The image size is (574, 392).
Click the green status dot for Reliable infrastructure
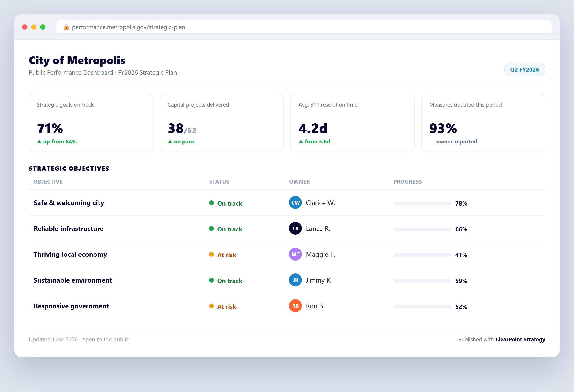pyautogui.click(x=211, y=229)
